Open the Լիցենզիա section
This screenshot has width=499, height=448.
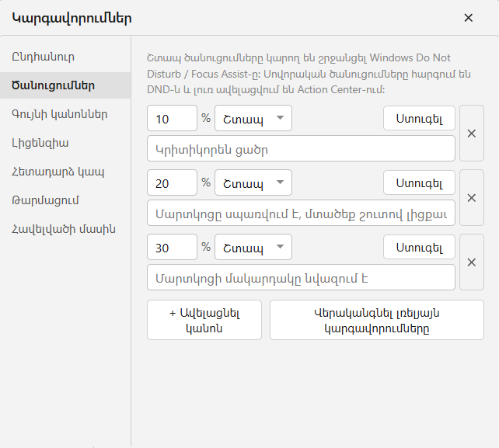pyautogui.click(x=65, y=143)
